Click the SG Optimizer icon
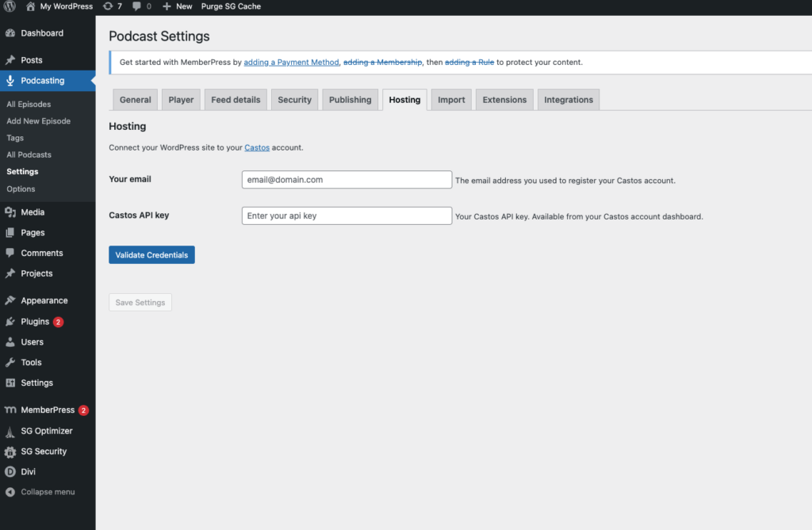The image size is (812, 530). point(10,431)
